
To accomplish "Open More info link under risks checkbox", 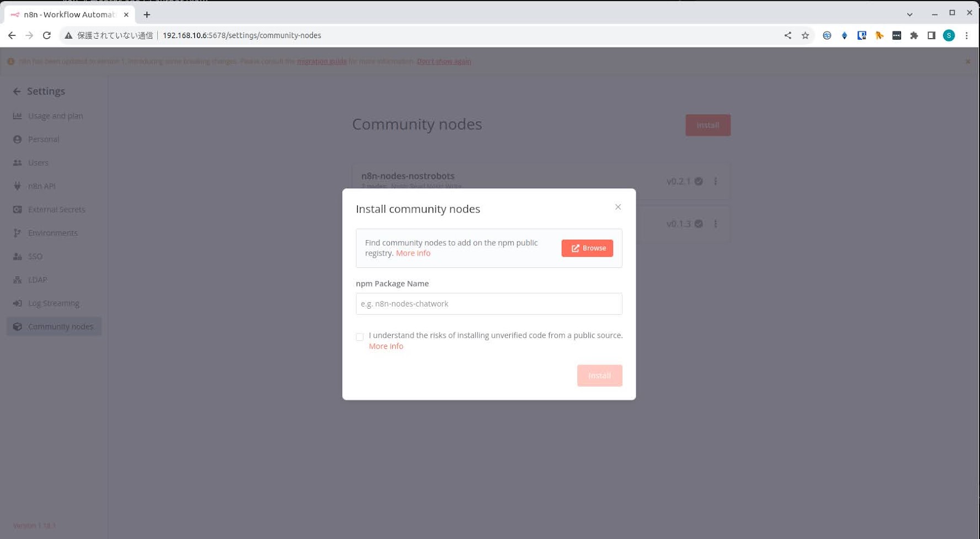I will [x=386, y=346].
